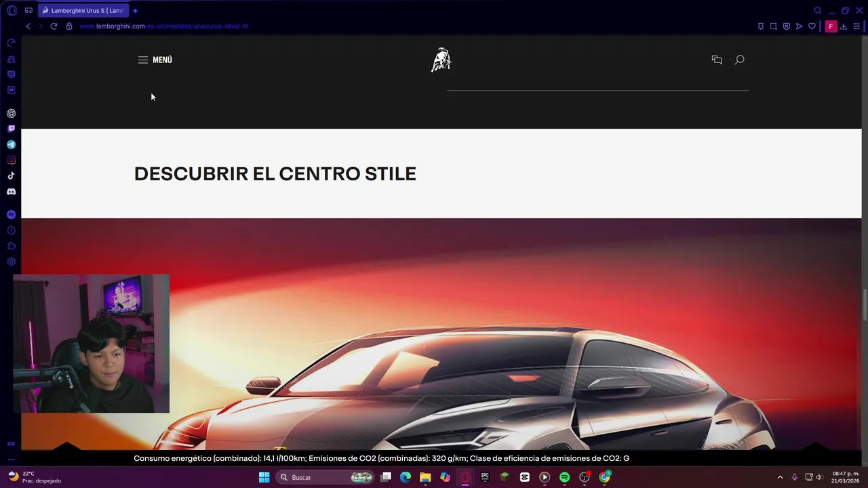The image size is (868, 488).
Task: Open a new tab with plus button
Action: tap(135, 11)
